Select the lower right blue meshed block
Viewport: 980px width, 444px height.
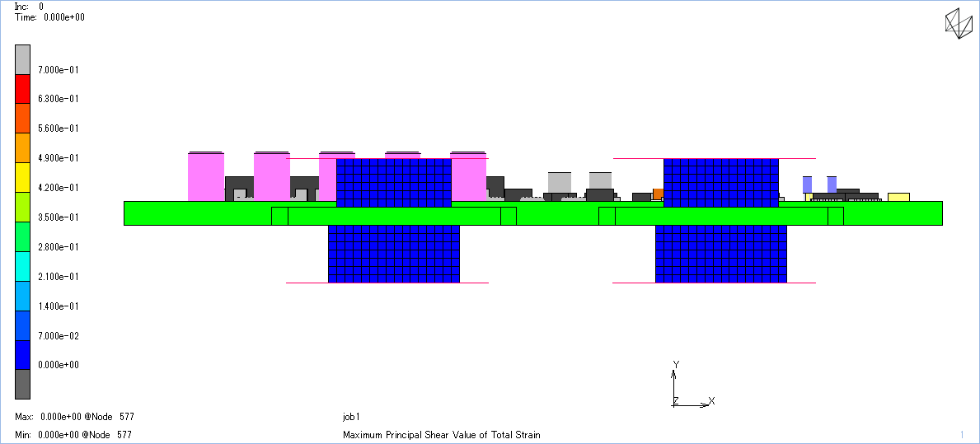(x=721, y=255)
